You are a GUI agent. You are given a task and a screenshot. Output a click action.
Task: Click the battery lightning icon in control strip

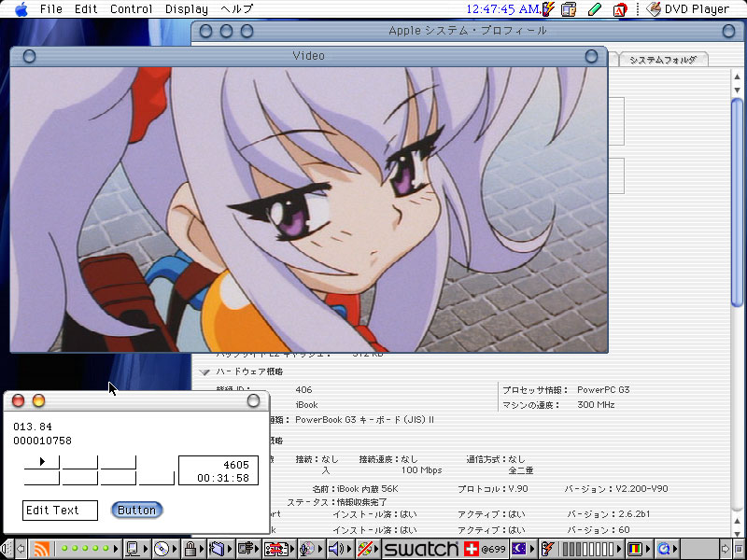click(x=548, y=549)
